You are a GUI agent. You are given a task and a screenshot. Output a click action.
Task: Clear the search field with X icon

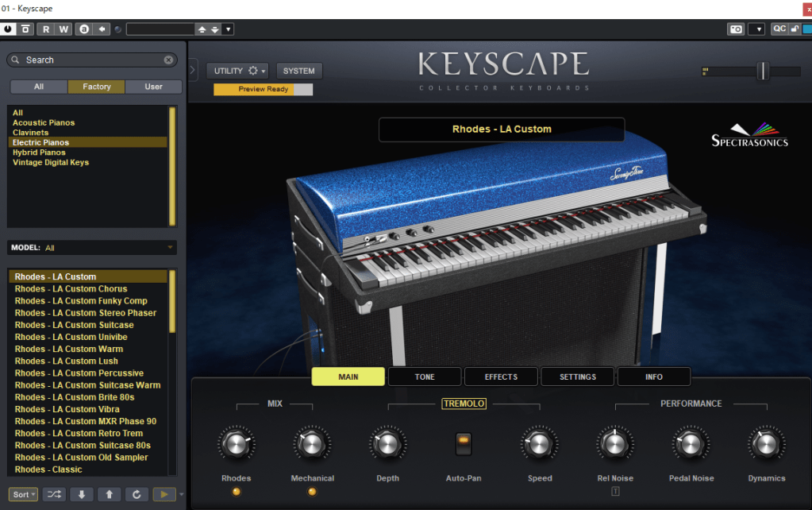[x=168, y=60]
